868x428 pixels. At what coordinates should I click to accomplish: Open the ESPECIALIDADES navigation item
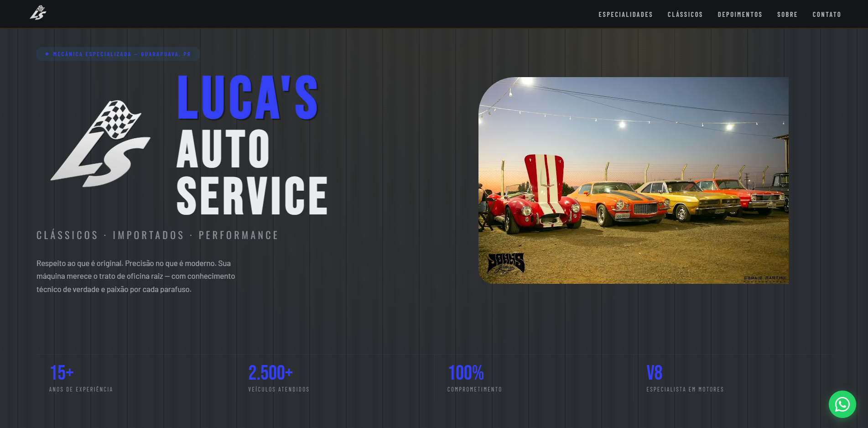(625, 14)
